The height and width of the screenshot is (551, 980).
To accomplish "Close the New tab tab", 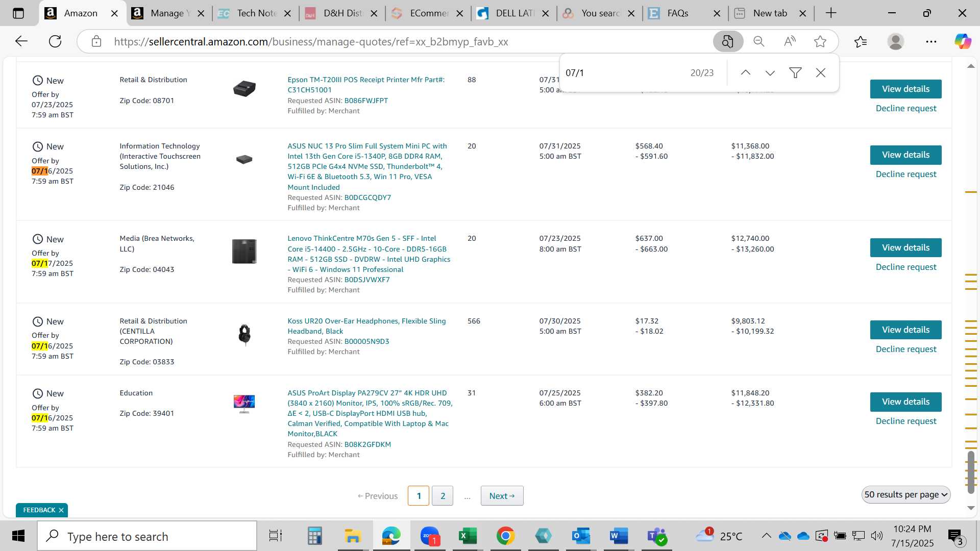I will point(803,13).
